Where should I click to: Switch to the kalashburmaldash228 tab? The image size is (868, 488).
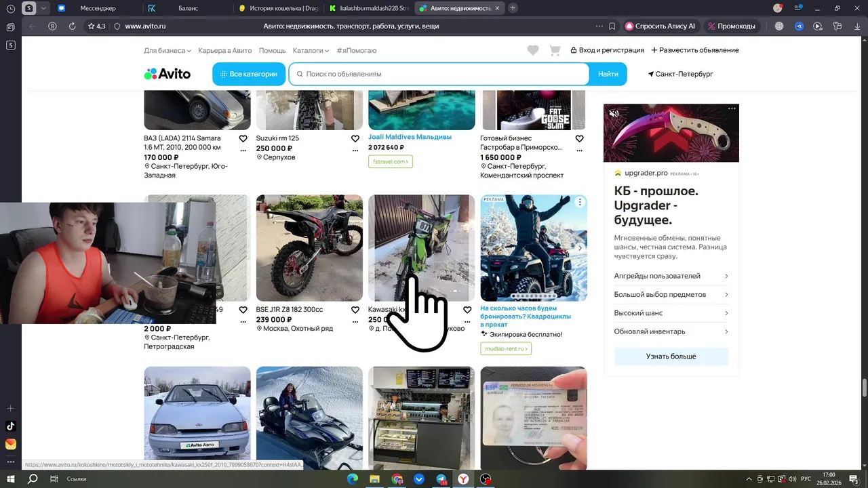pos(368,8)
